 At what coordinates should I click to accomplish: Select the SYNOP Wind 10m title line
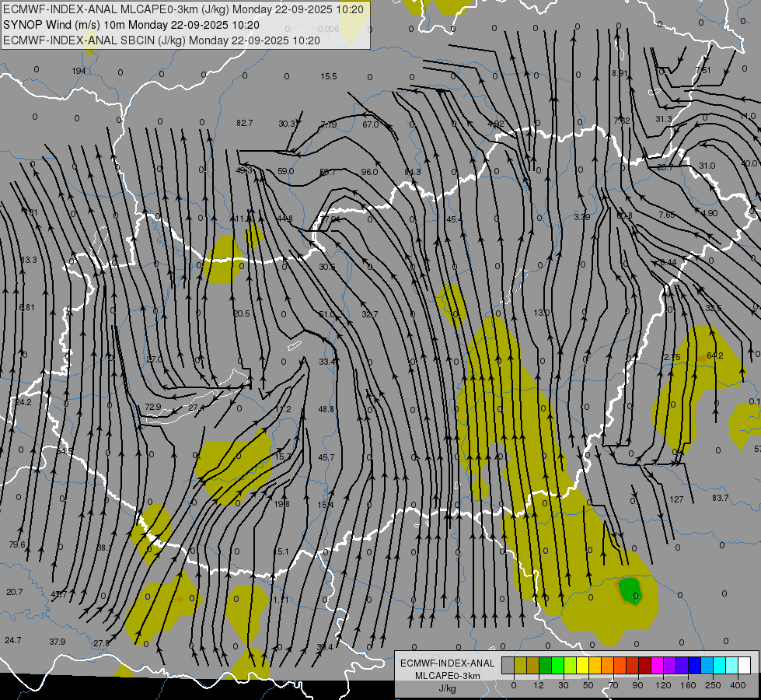point(131,25)
